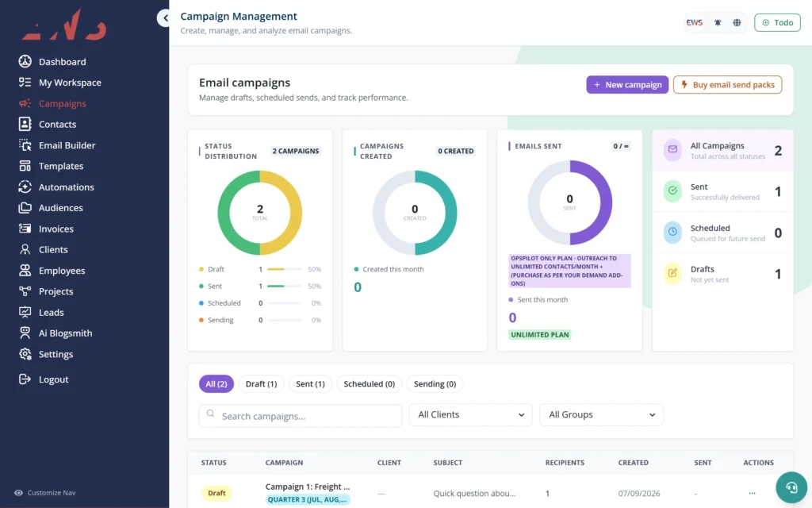
Task: Click the Status Distribution donut chart
Action: (260, 213)
